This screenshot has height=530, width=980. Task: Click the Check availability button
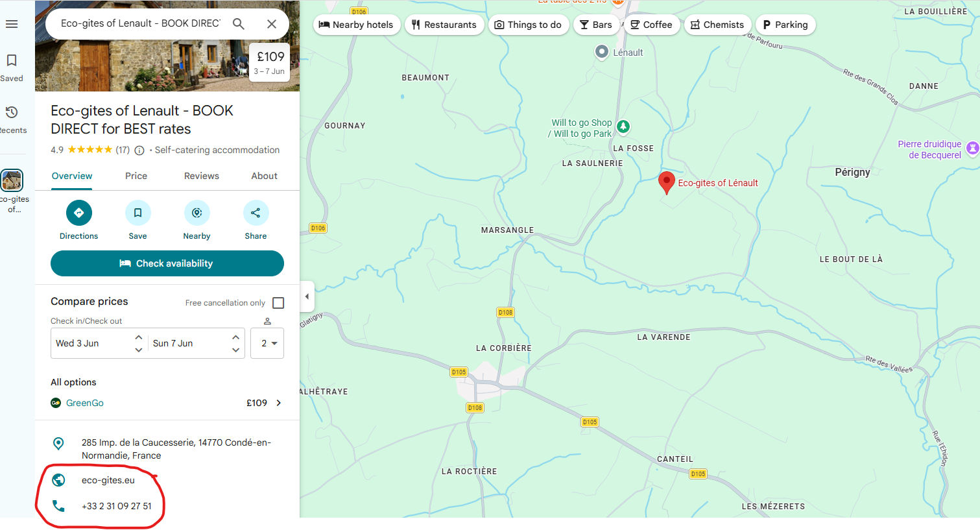pos(167,263)
